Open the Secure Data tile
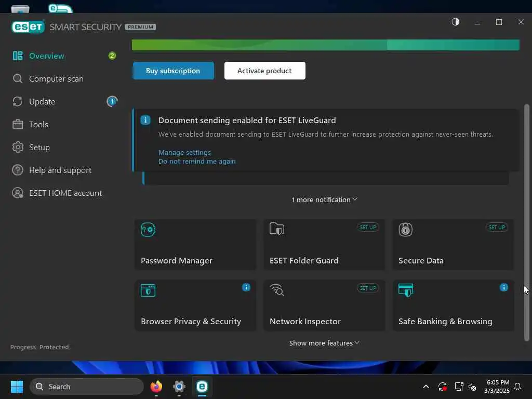Image resolution: width=532 pixels, height=399 pixels. 453,245
